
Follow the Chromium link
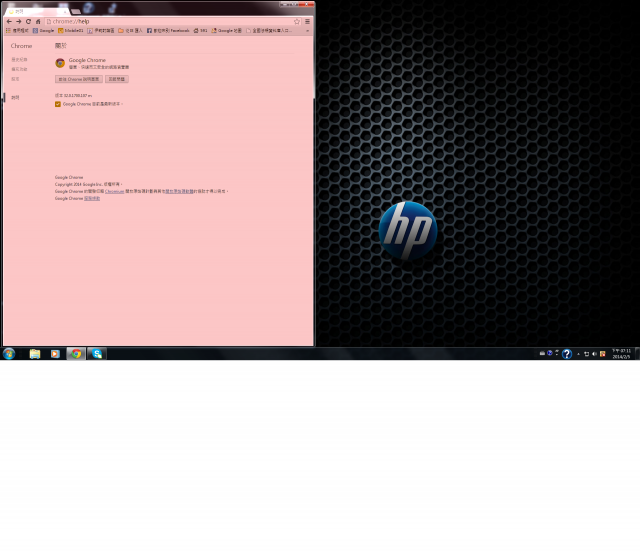pos(115,191)
